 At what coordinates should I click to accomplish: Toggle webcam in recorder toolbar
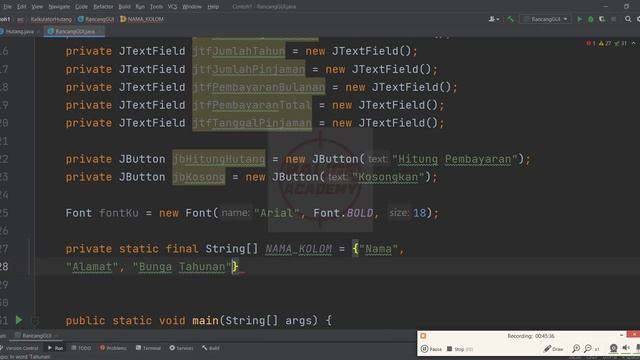click(x=613, y=348)
